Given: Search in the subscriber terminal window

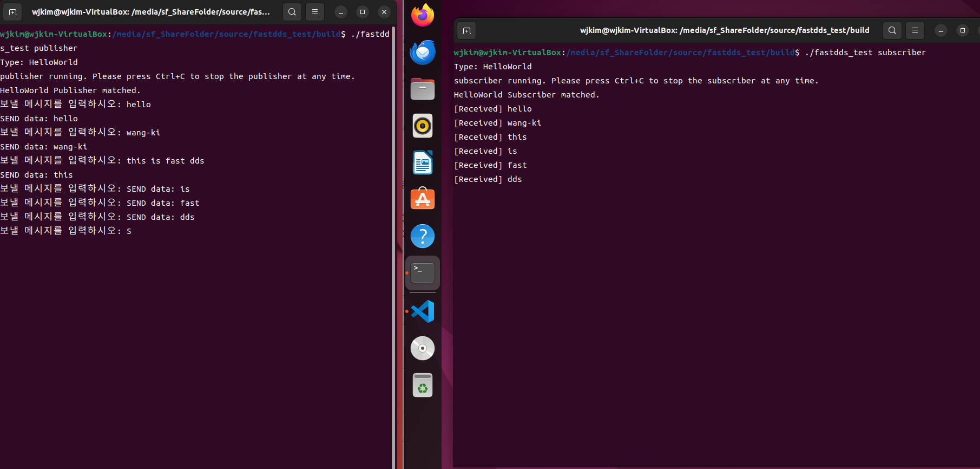Looking at the screenshot, I should pos(892,30).
